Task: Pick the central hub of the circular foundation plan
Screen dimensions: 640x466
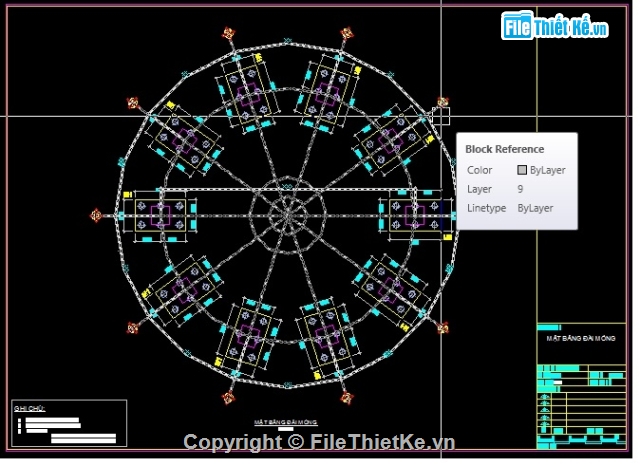Action: pyautogui.click(x=288, y=213)
